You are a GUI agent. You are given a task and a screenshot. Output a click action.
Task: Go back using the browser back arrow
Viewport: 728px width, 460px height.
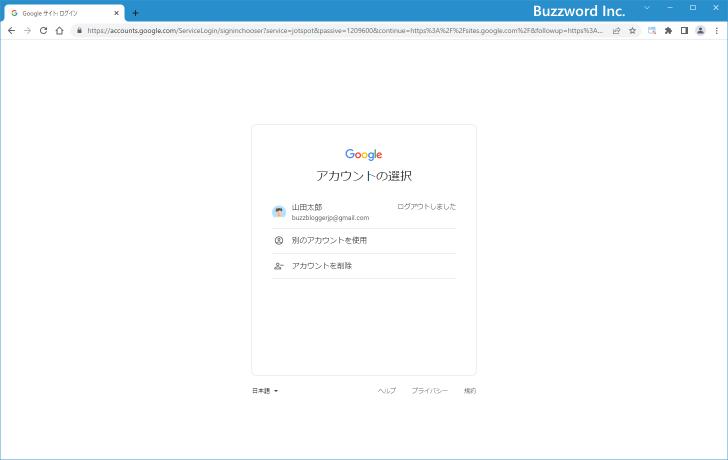12,31
